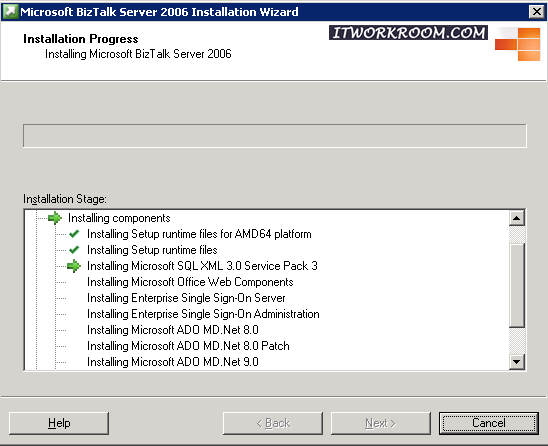This screenshot has width=548, height=446.
Task: Click the installation progress bar
Action: [275, 136]
